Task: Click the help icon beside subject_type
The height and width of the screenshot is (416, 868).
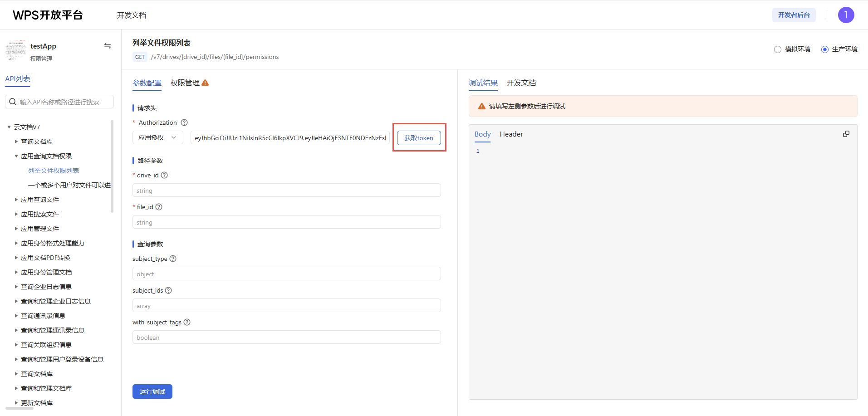Action: pos(173,259)
